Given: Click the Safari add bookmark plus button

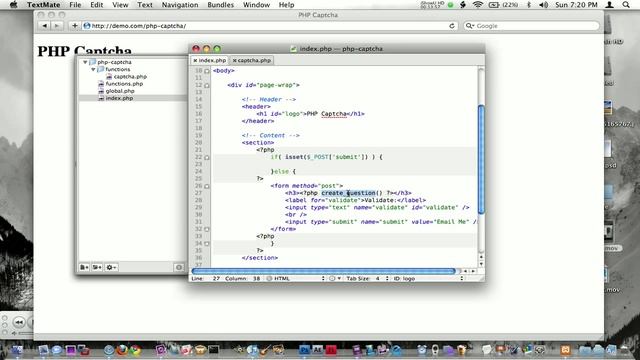Looking at the screenshot, I should [x=74, y=26].
